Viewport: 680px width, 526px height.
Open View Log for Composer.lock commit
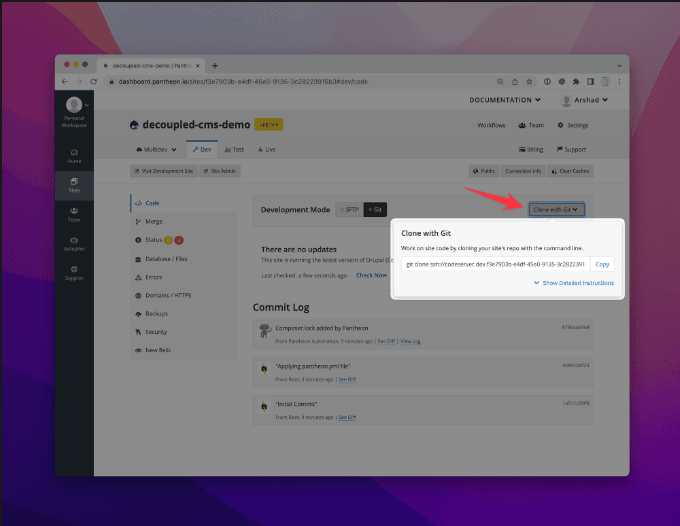point(410,341)
